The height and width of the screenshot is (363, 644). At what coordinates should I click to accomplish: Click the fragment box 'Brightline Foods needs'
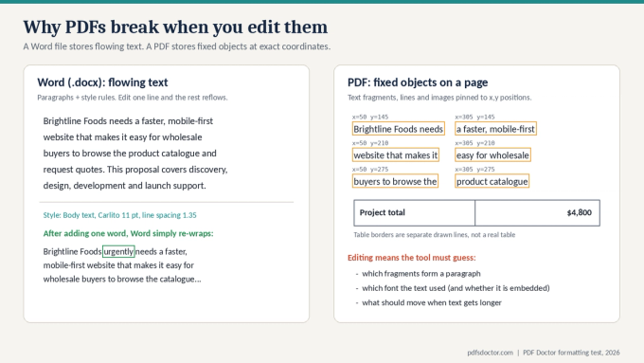[x=399, y=129]
